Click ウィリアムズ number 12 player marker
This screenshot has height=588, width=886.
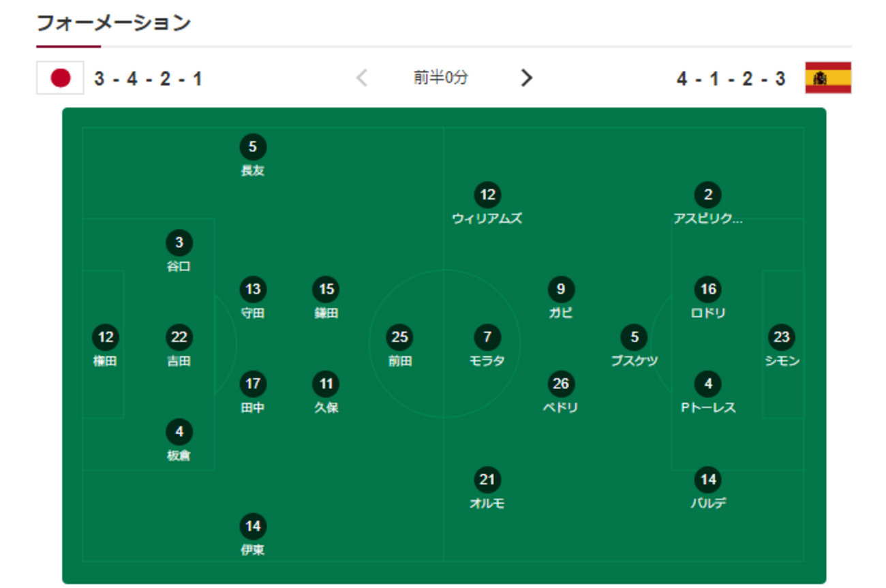(487, 195)
